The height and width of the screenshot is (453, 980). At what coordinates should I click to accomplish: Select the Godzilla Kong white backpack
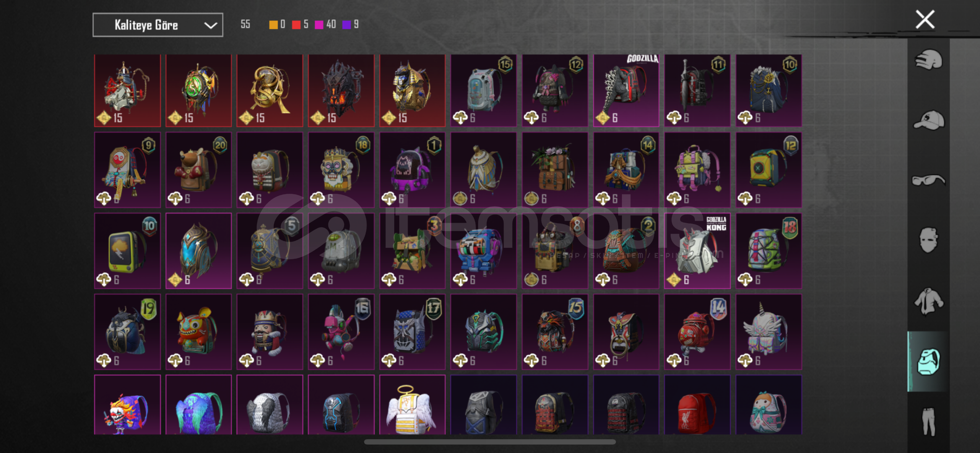[x=697, y=251]
